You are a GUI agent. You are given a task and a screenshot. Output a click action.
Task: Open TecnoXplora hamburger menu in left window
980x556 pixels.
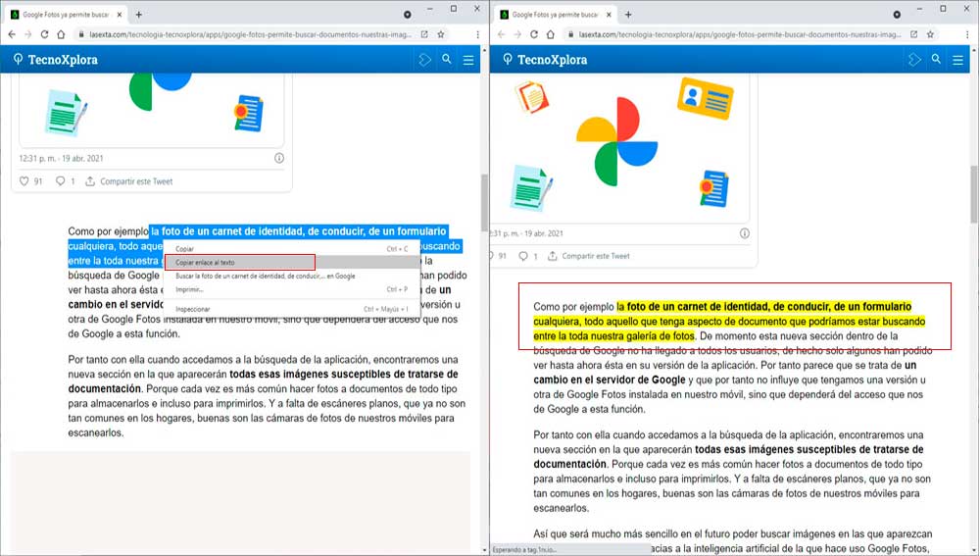[468, 60]
